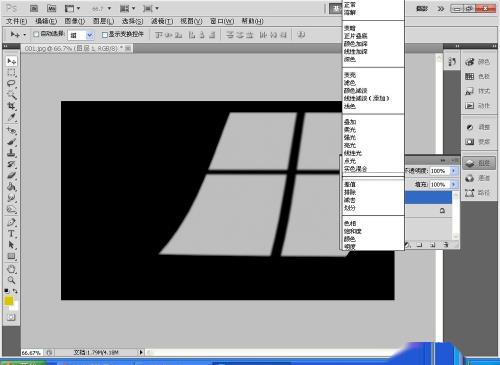Select the Lasso tool
The width and height of the screenshot is (500, 365).
click(x=11, y=83)
